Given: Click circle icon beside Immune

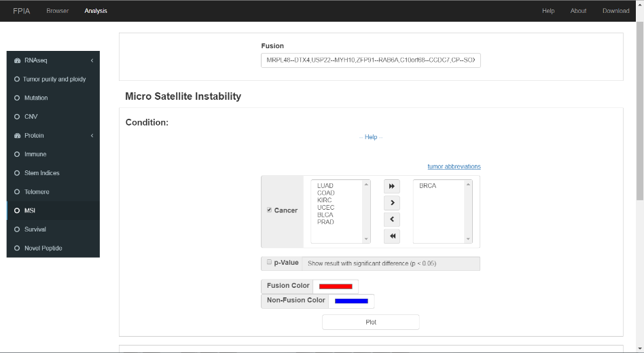Looking at the screenshot, I should tap(17, 154).
